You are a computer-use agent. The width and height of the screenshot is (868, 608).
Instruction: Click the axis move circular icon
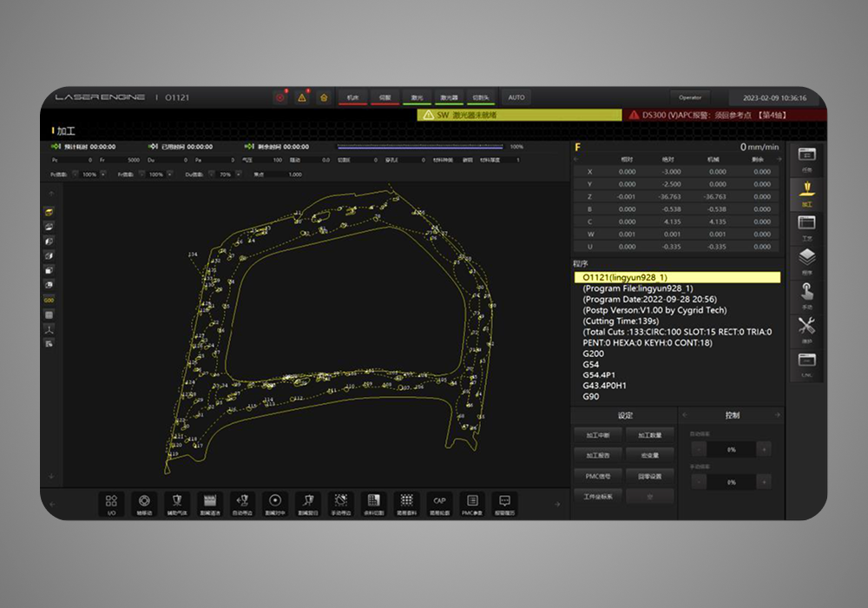[144, 504]
